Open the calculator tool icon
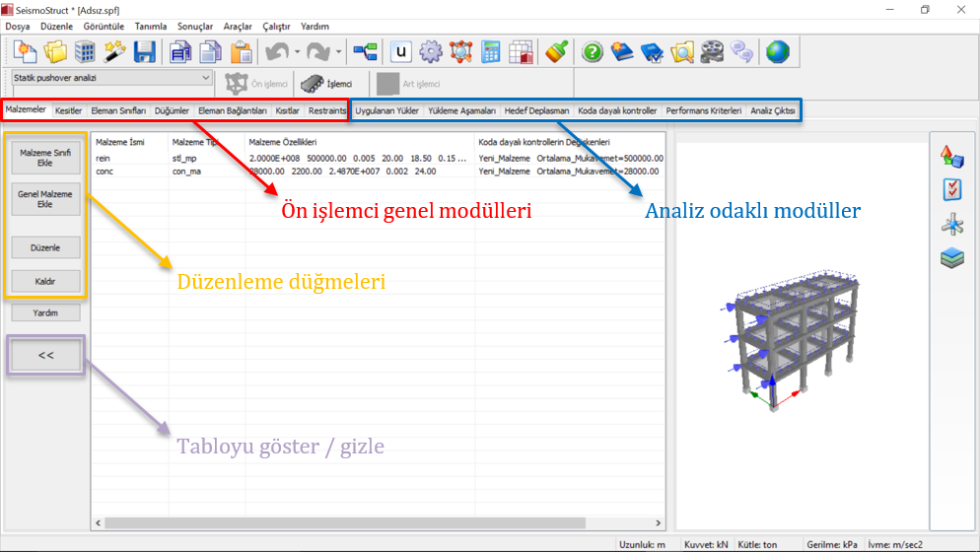Screen dimensions: 980x553 coord(491,52)
